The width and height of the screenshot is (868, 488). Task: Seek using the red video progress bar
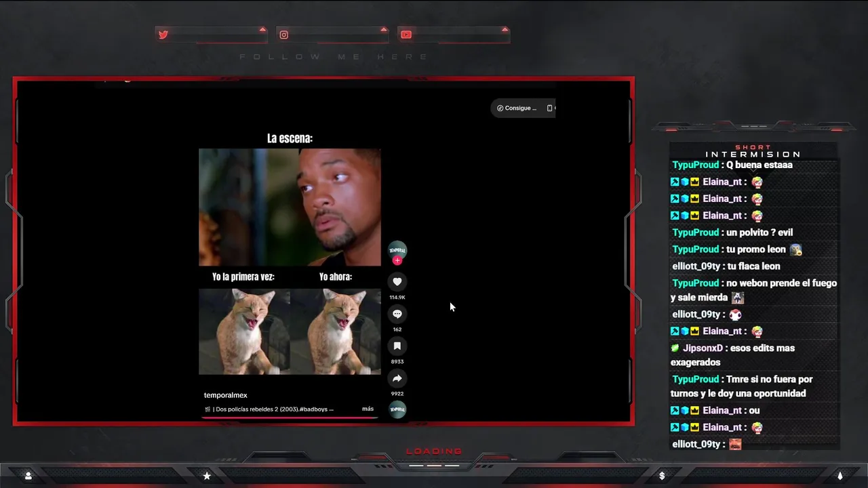tap(290, 418)
